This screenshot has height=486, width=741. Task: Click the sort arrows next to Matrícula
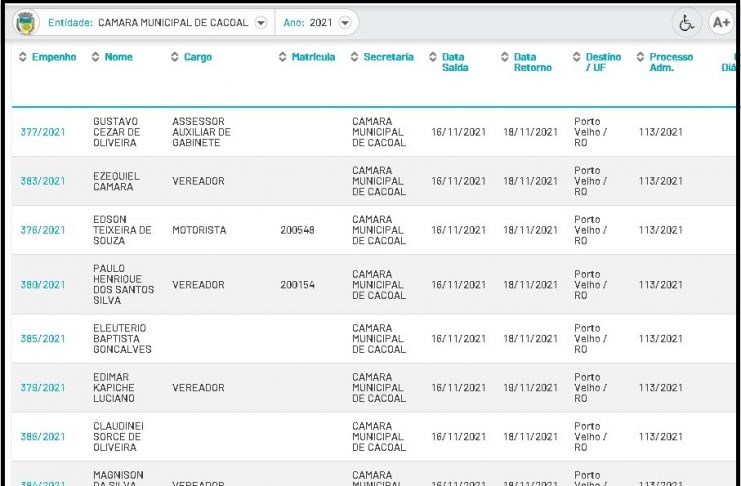click(282, 58)
